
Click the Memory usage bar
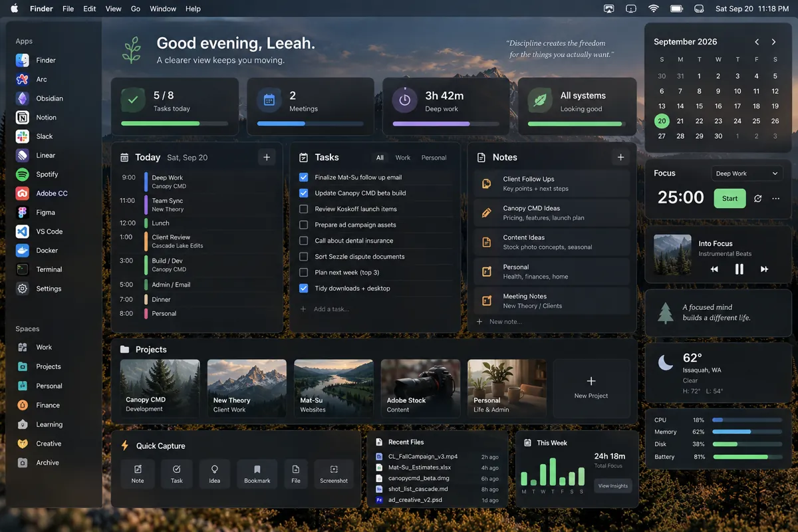pyautogui.click(x=747, y=432)
